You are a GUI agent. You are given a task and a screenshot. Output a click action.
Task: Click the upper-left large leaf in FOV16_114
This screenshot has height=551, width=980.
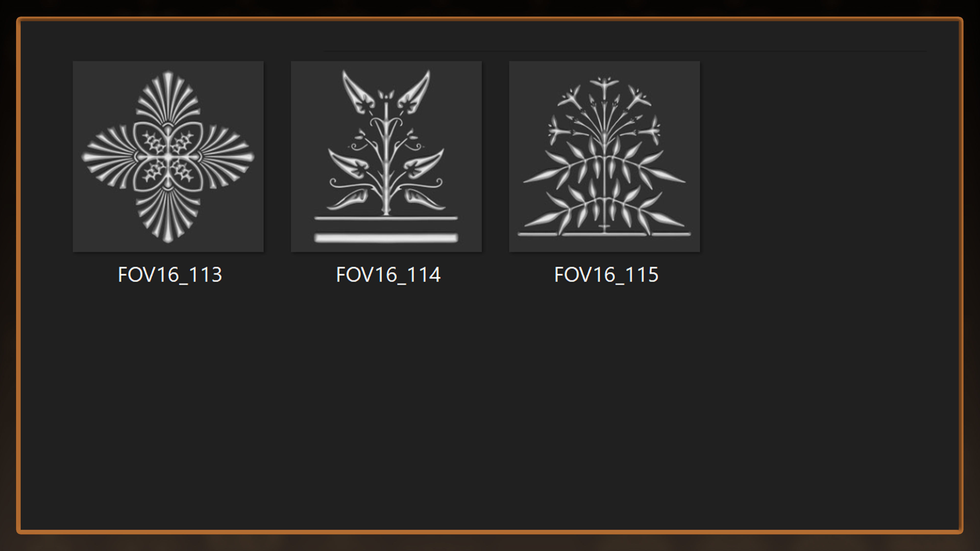point(358,92)
